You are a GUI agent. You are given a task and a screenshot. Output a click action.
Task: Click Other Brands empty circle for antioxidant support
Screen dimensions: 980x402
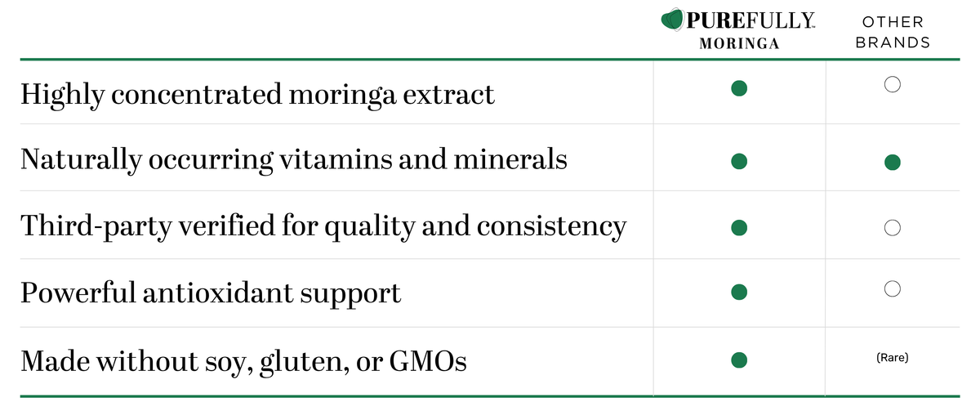[x=893, y=288]
